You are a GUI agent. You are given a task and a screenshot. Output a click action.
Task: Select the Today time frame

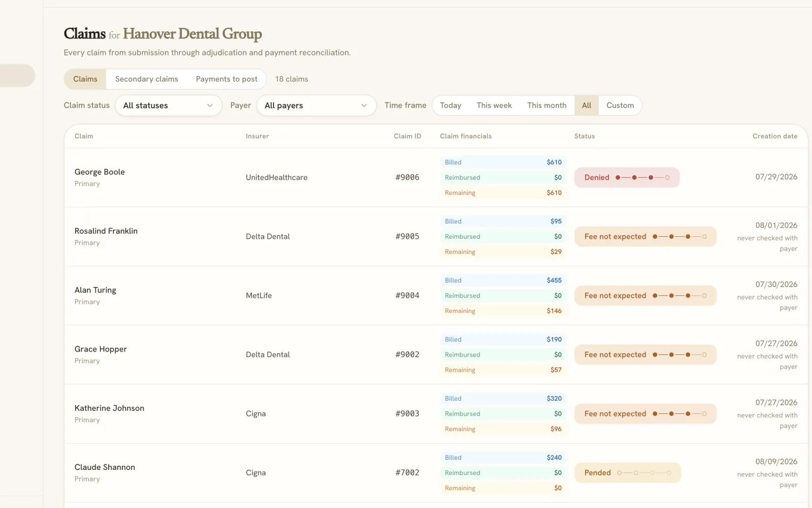click(450, 106)
